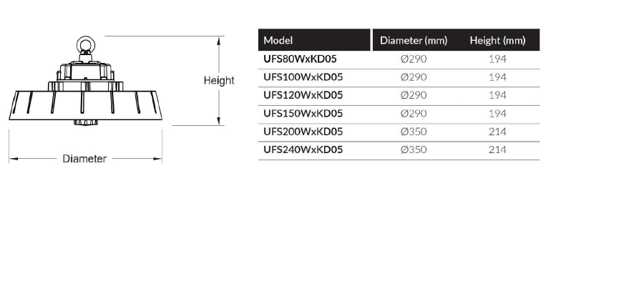Click the Height label on the drawing
644x304 pixels.
pos(219,81)
